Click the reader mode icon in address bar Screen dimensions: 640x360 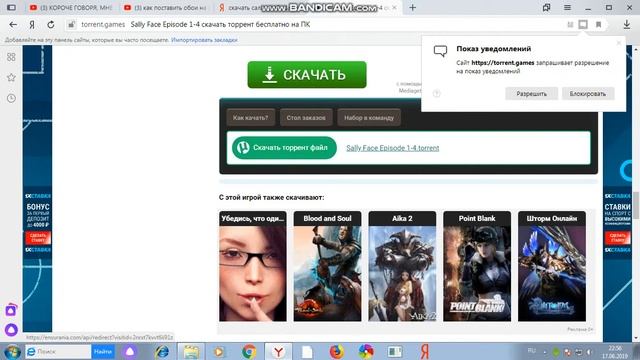point(570,24)
